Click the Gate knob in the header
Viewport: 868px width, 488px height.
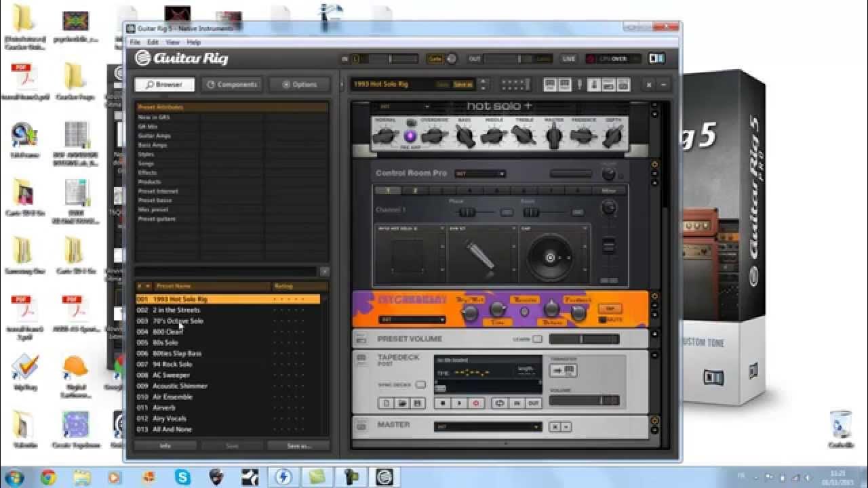tap(451, 59)
